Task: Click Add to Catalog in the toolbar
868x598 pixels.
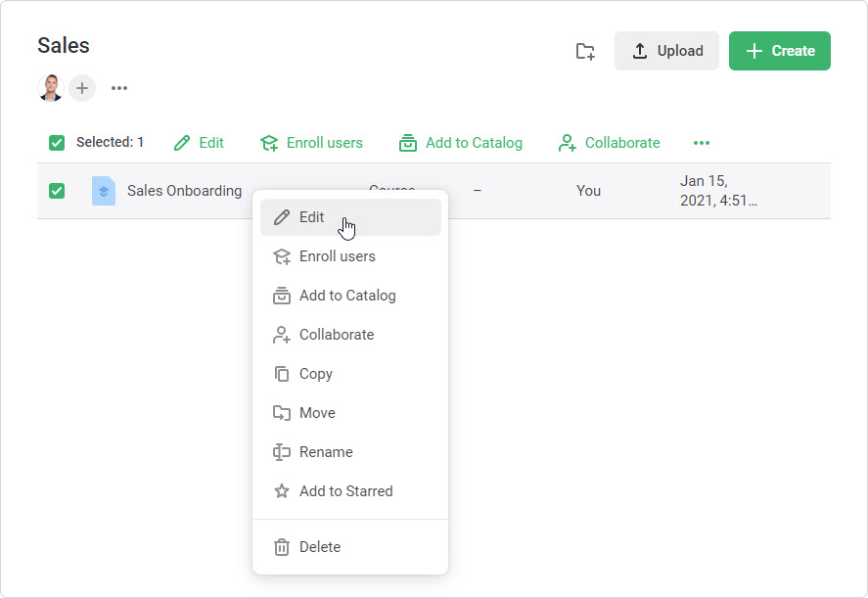Action: [461, 143]
